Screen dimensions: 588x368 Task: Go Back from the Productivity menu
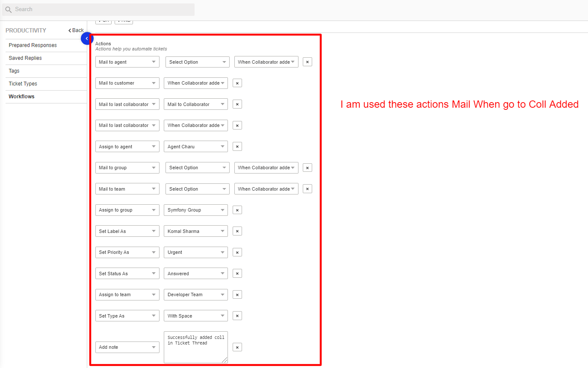[x=76, y=30]
